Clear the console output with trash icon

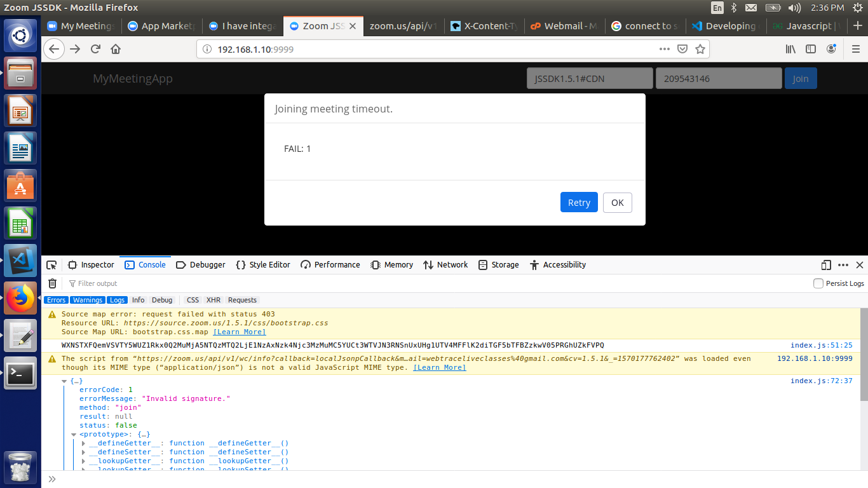[53, 283]
